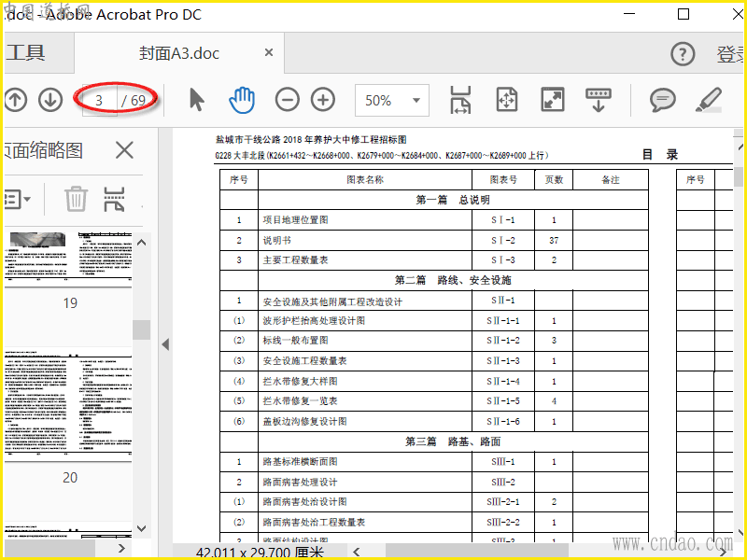Activate the hand pan tool
The height and width of the screenshot is (560, 747).
pyautogui.click(x=242, y=100)
